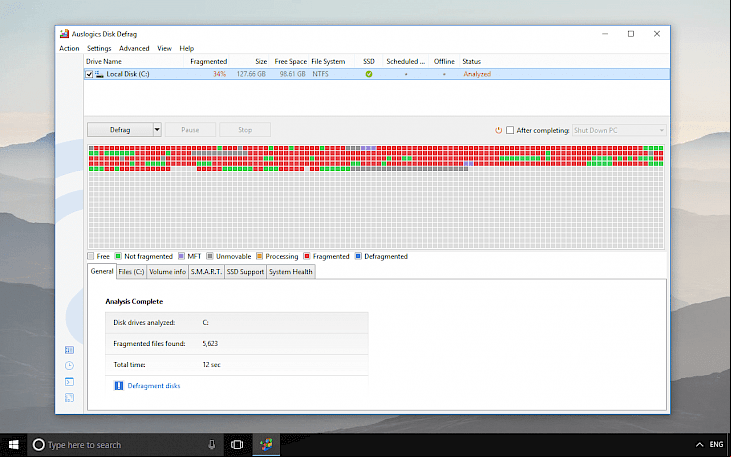This screenshot has width=731, height=457.
Task: Open Task View in taskbar
Action: tap(237, 444)
